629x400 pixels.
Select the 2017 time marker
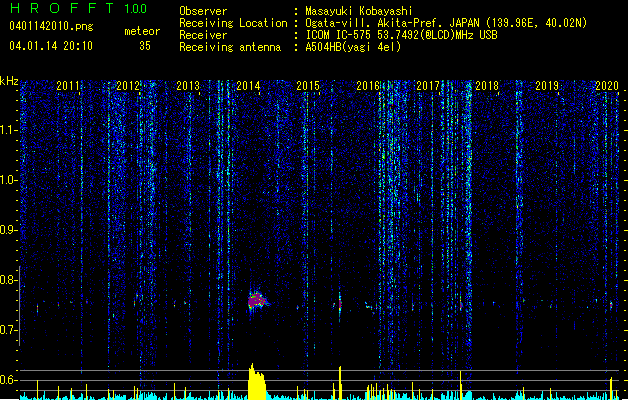(428, 86)
